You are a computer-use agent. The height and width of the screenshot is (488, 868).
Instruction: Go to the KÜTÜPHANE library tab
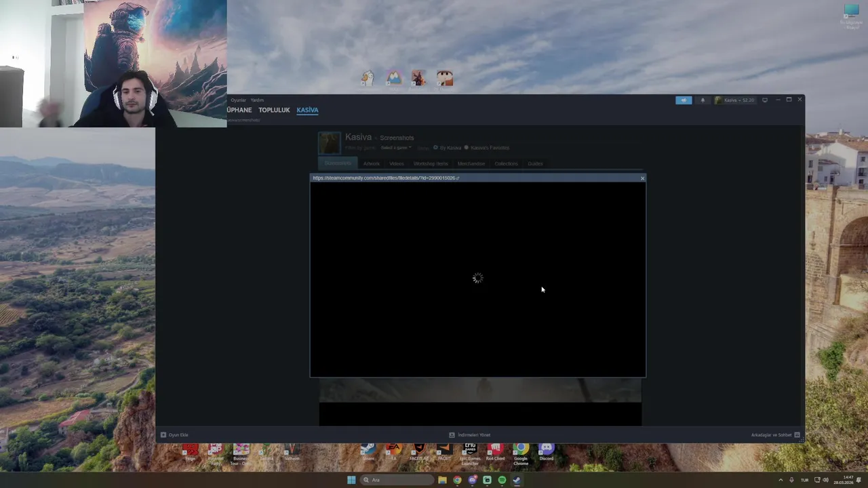tap(239, 110)
